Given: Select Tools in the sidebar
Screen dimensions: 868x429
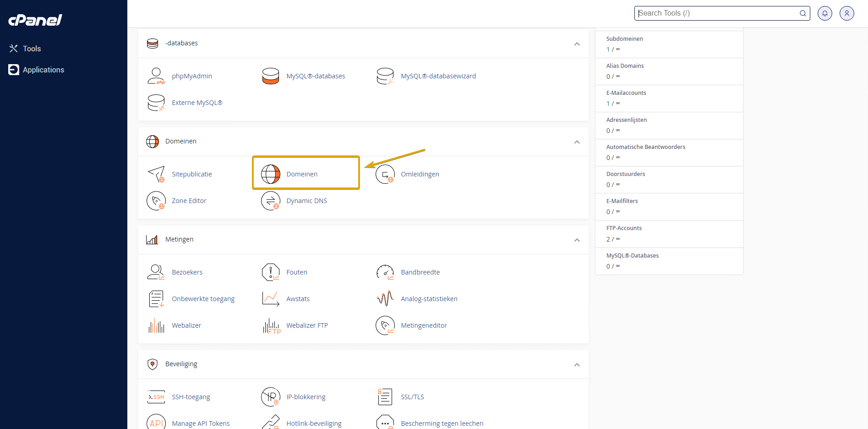Looking at the screenshot, I should pos(32,49).
